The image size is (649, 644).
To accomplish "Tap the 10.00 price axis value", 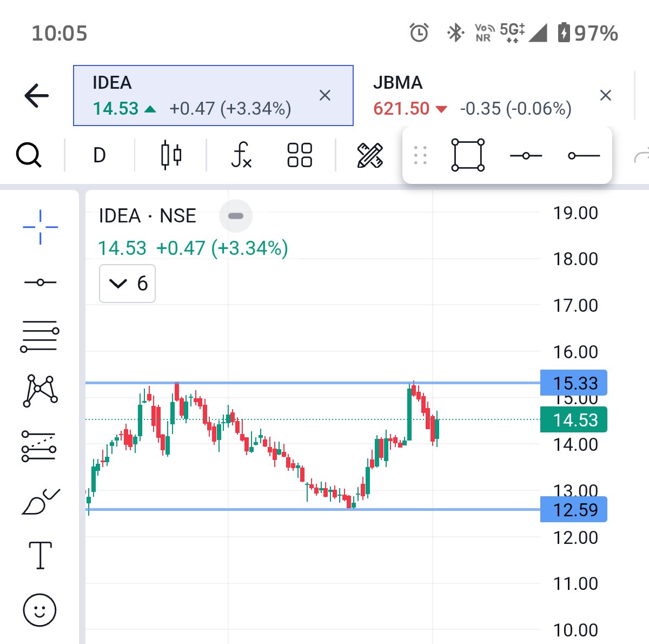I will coord(575,630).
